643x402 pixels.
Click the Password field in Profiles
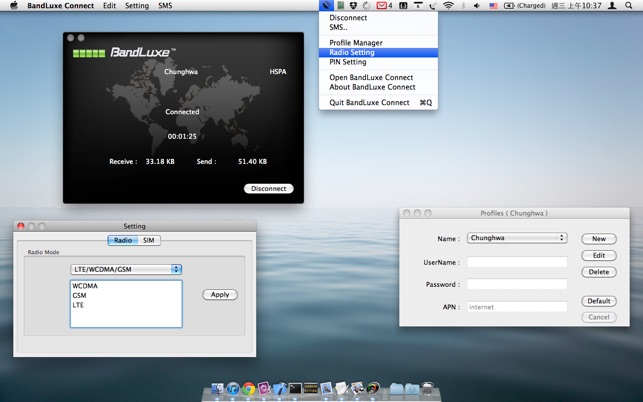[x=517, y=284]
